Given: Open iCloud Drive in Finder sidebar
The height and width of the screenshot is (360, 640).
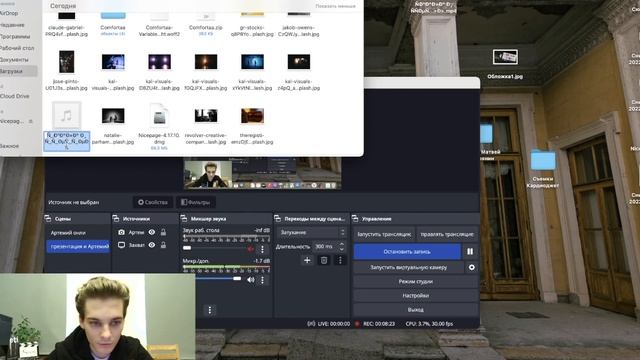Looking at the screenshot, I should (x=15, y=96).
